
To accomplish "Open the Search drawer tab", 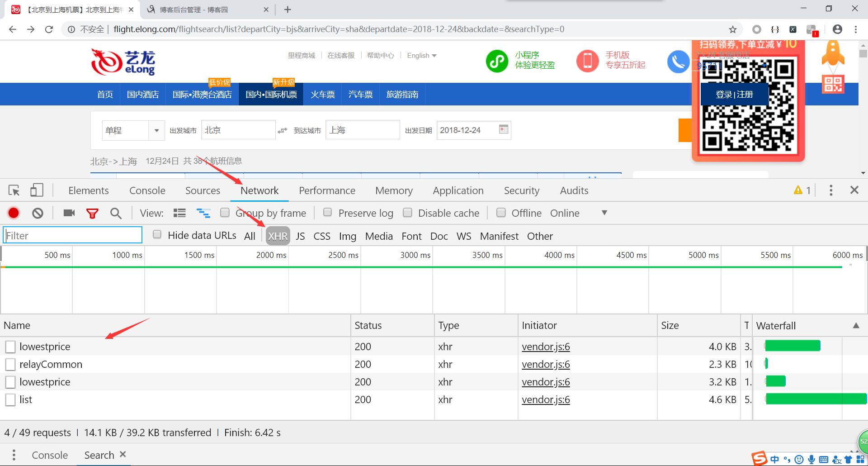I will 99,455.
